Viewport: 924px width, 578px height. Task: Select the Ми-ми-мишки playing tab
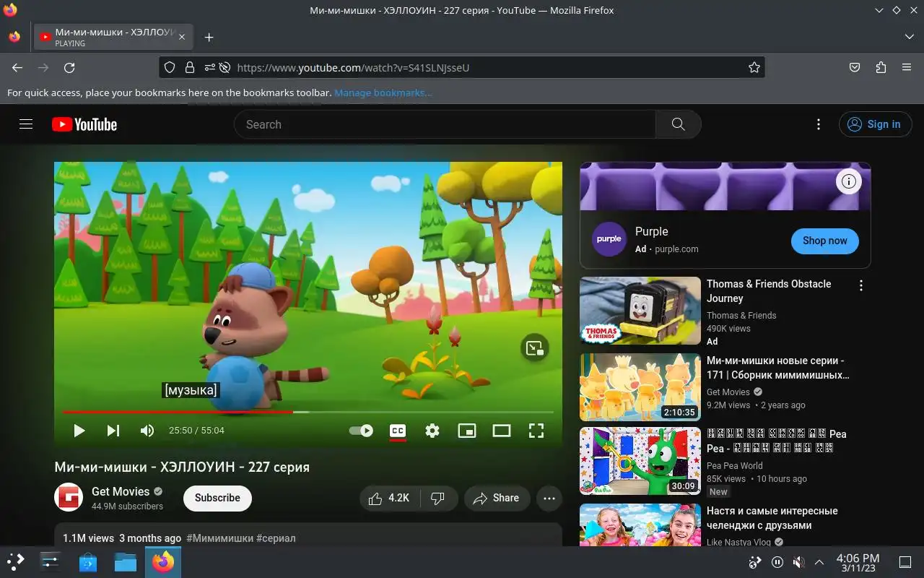click(x=113, y=37)
